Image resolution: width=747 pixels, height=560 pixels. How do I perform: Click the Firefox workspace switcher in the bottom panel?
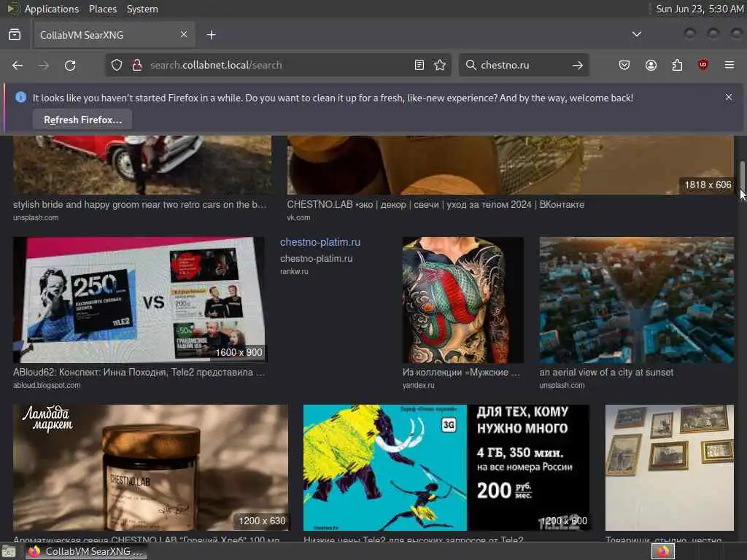(x=662, y=551)
